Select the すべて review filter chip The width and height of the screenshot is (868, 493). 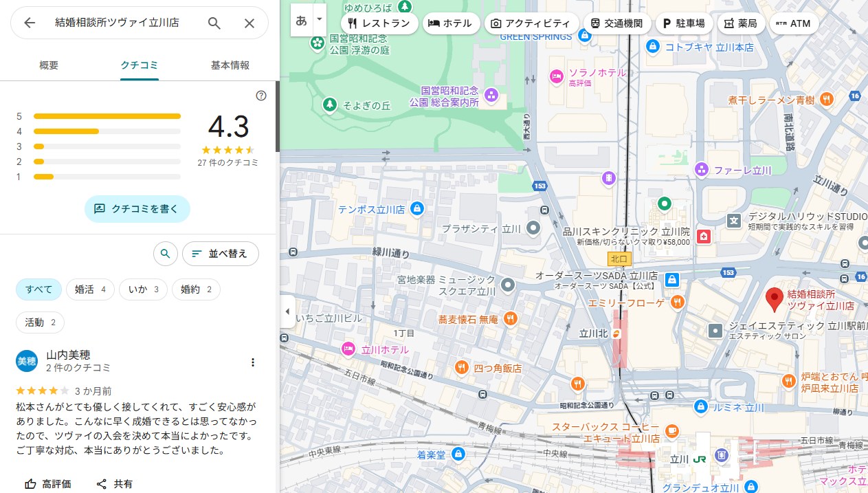(x=38, y=289)
